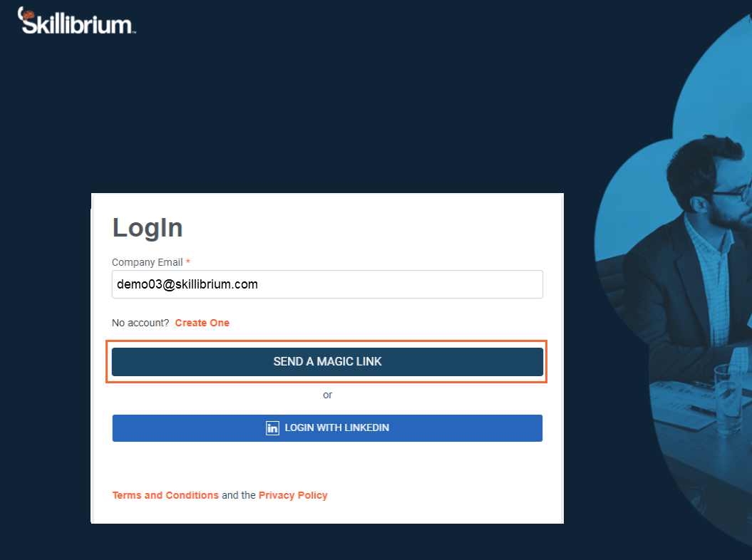Open the Create One signup link

click(x=202, y=323)
